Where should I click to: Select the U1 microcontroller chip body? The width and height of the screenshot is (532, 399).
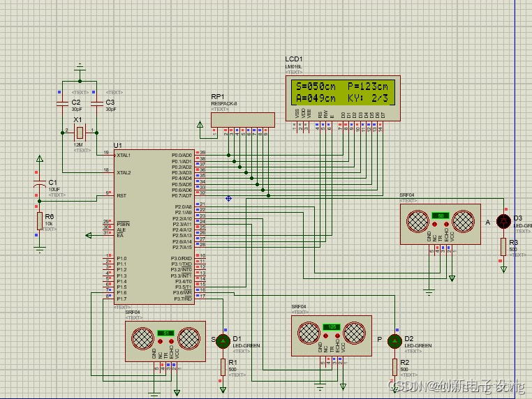click(x=154, y=227)
